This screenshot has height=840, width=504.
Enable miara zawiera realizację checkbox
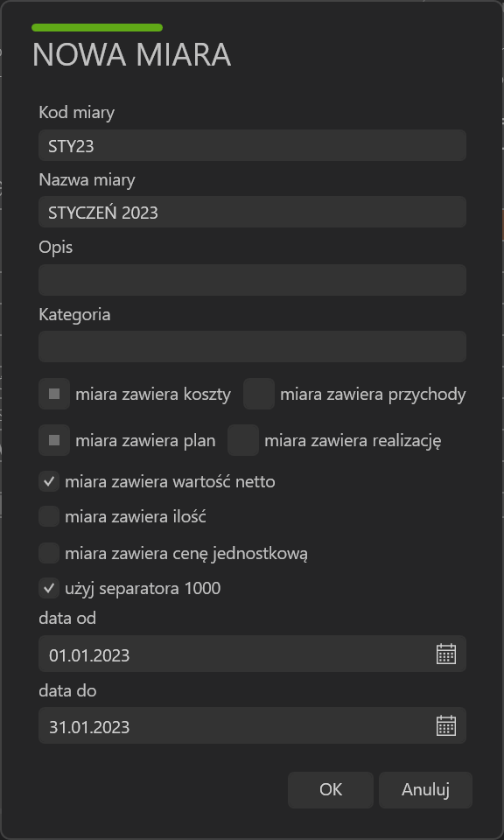243,440
